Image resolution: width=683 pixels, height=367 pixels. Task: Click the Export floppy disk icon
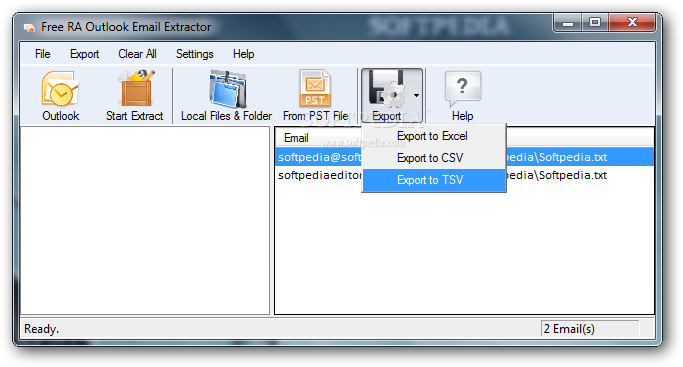pos(387,89)
